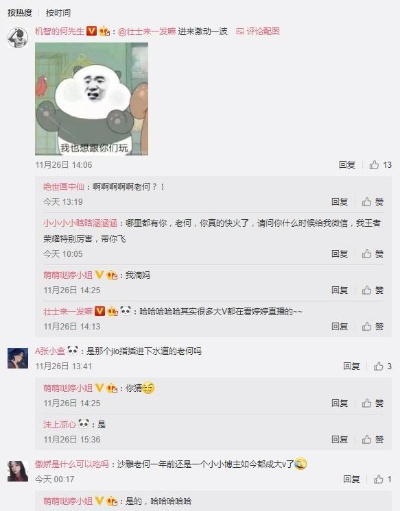Click thumbs-up on the 15:36 reply
400x511 pixels.
367,439
